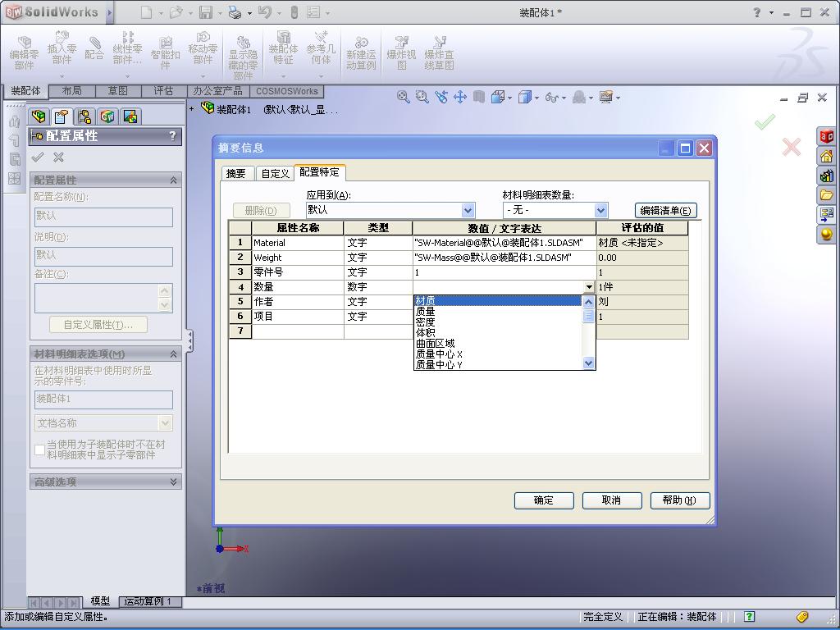Click the 取消 button
Viewport: 840px width, 630px height.
coord(612,500)
